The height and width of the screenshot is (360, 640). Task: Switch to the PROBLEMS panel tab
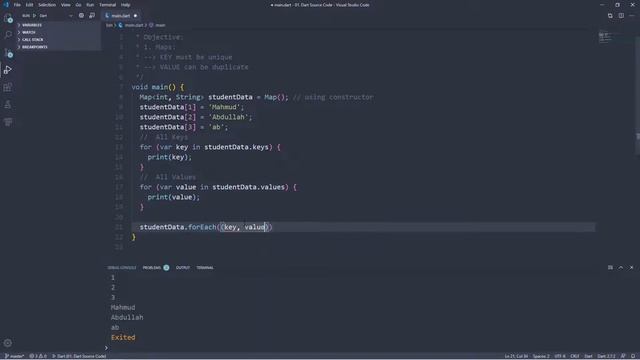coord(152,268)
